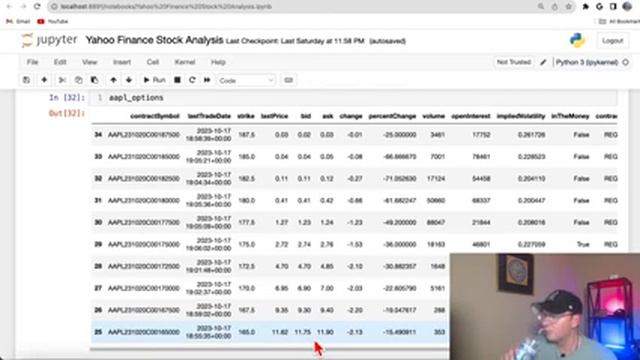Click the zoom magnifier icon in address bar
Viewport: 640px width, 360px height.
point(541,7)
